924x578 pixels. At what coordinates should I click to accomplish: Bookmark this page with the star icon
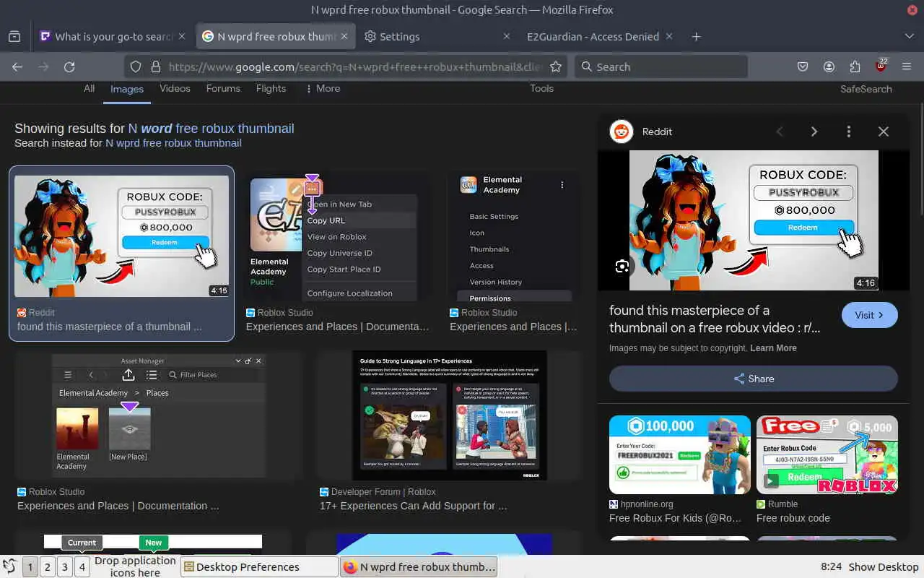coord(555,66)
